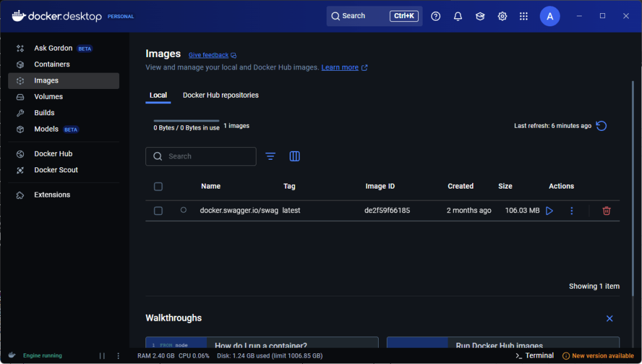Open the Terminal panel

pos(535,356)
